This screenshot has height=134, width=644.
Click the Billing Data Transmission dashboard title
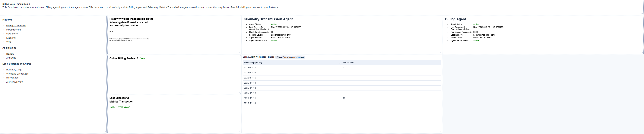click(16, 4)
